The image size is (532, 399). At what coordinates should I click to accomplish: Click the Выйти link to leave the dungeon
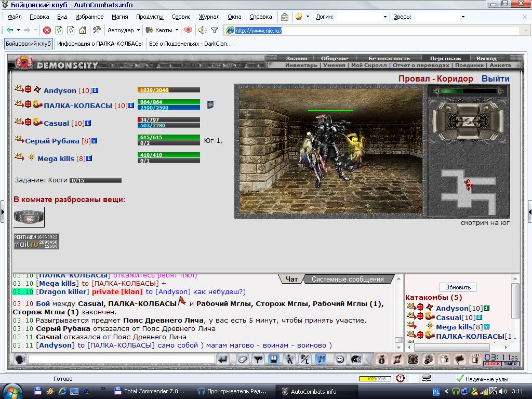coord(495,79)
